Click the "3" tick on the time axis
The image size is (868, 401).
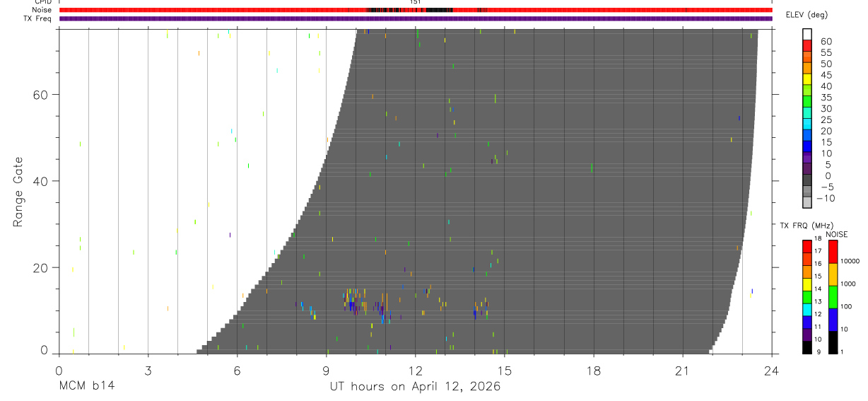(x=148, y=371)
